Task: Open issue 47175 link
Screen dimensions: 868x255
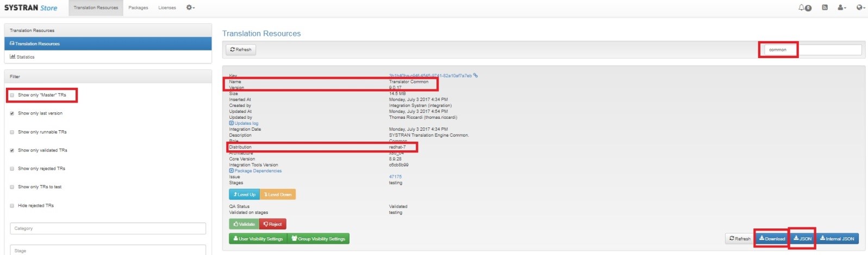Action: [395, 177]
